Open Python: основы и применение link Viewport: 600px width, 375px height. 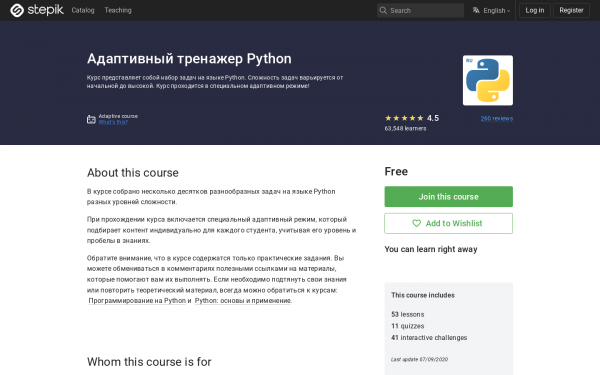pos(243,301)
